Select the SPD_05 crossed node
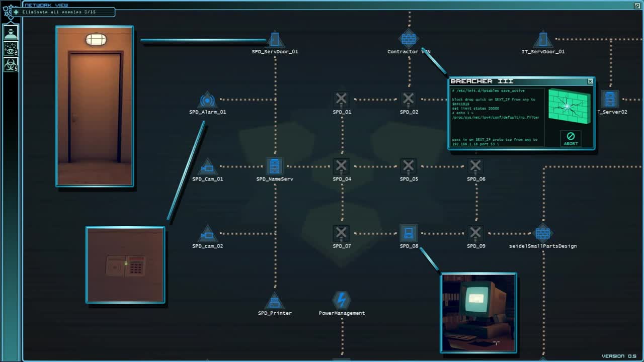The height and width of the screenshot is (362, 644). coord(409,165)
